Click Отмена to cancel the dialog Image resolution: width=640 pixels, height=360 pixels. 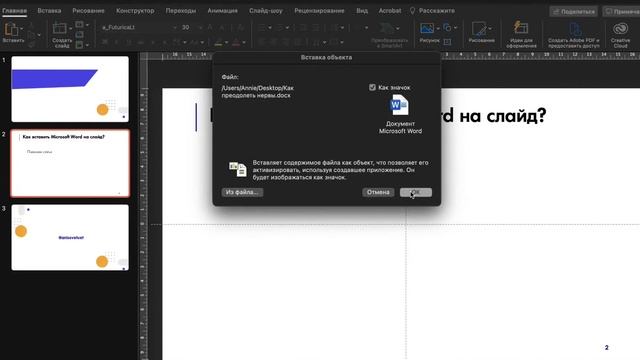pos(378,192)
